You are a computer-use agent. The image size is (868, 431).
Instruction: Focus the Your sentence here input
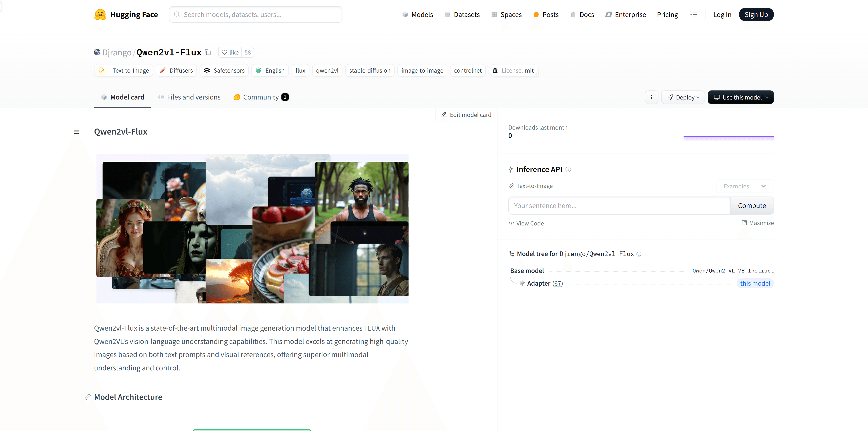(619, 206)
